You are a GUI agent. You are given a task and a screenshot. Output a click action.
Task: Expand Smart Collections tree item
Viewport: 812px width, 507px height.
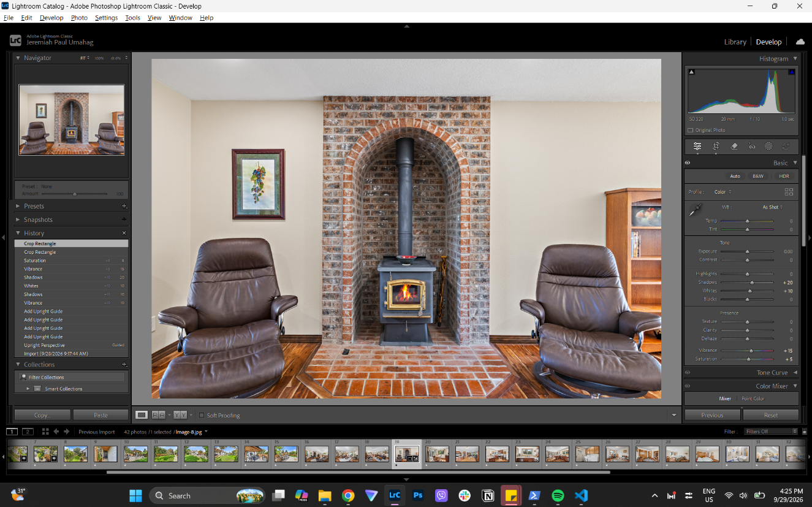28,389
